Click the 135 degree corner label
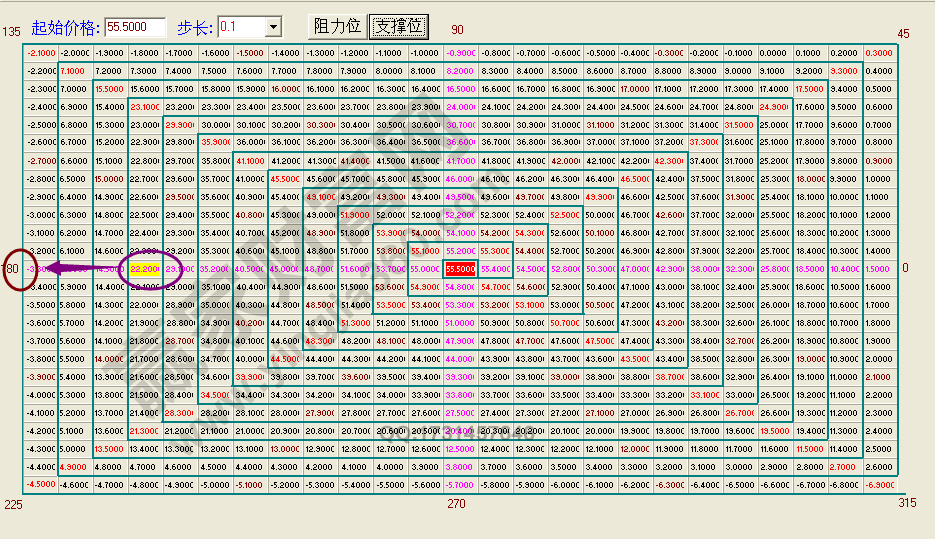 (11, 33)
